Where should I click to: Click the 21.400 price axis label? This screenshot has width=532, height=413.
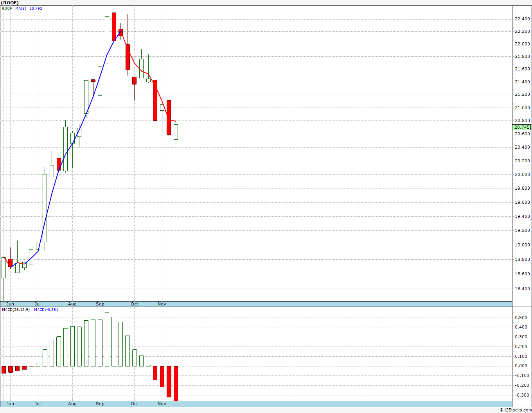tap(522, 82)
